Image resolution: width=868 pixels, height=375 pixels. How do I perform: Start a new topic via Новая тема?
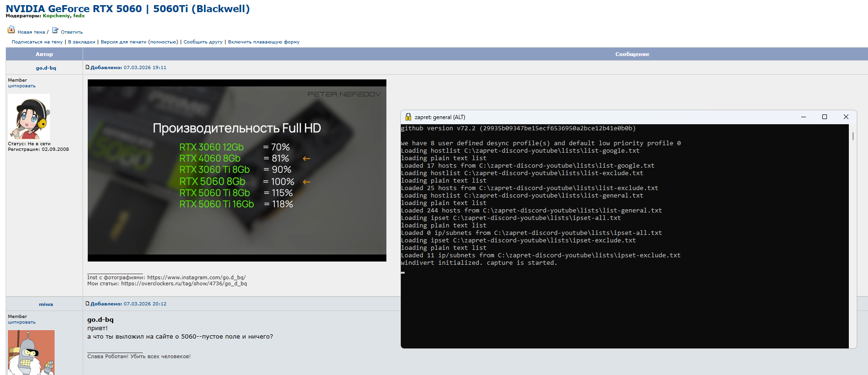(31, 32)
